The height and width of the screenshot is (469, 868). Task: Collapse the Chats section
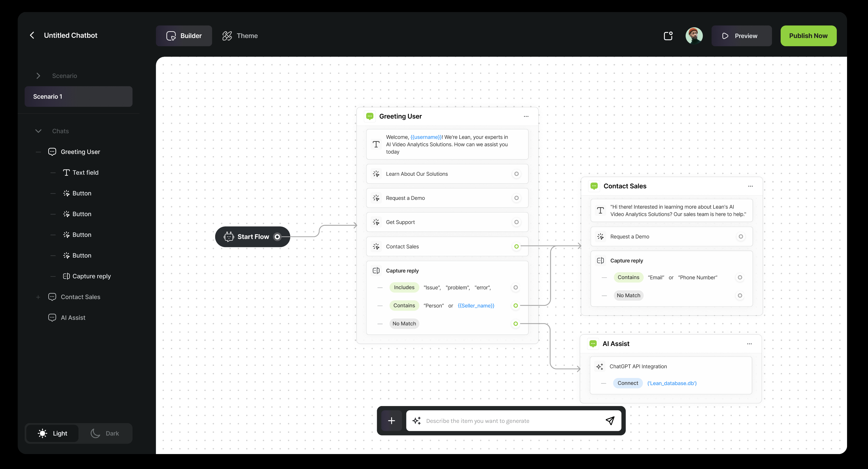pyautogui.click(x=38, y=131)
